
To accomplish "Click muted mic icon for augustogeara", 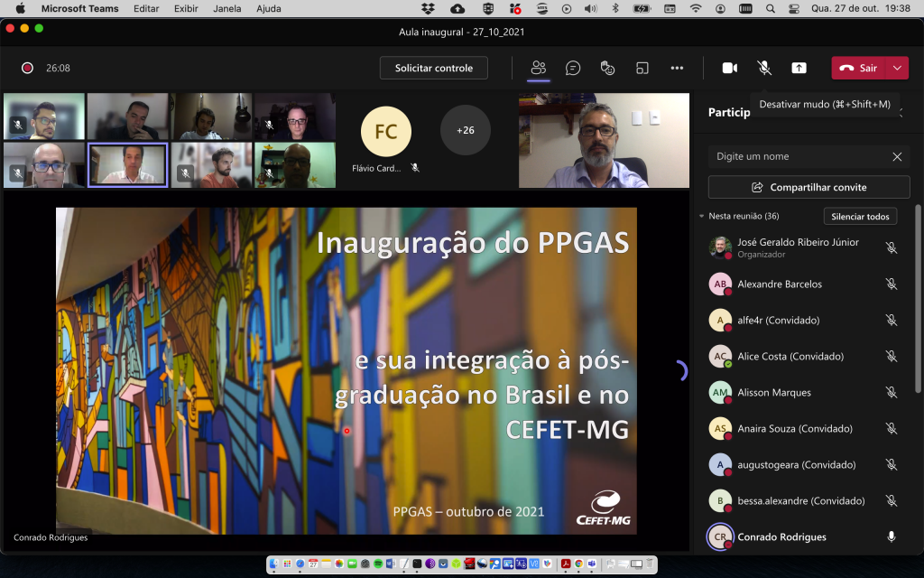I will point(892,465).
